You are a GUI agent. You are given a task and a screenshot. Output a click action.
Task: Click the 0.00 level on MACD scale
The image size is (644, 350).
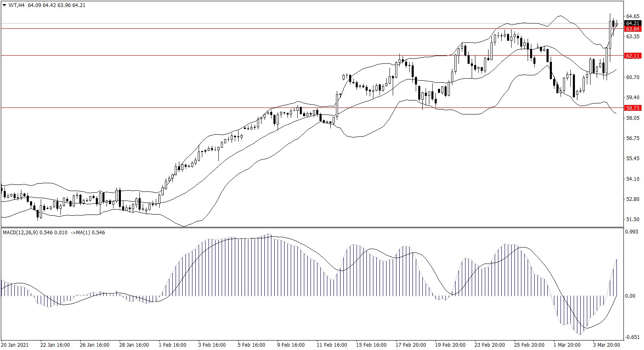point(630,296)
